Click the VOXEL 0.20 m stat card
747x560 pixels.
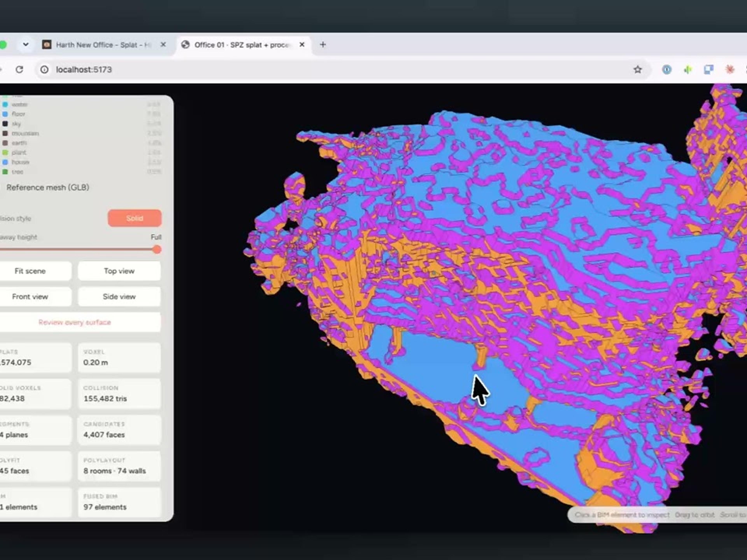pyautogui.click(x=119, y=357)
